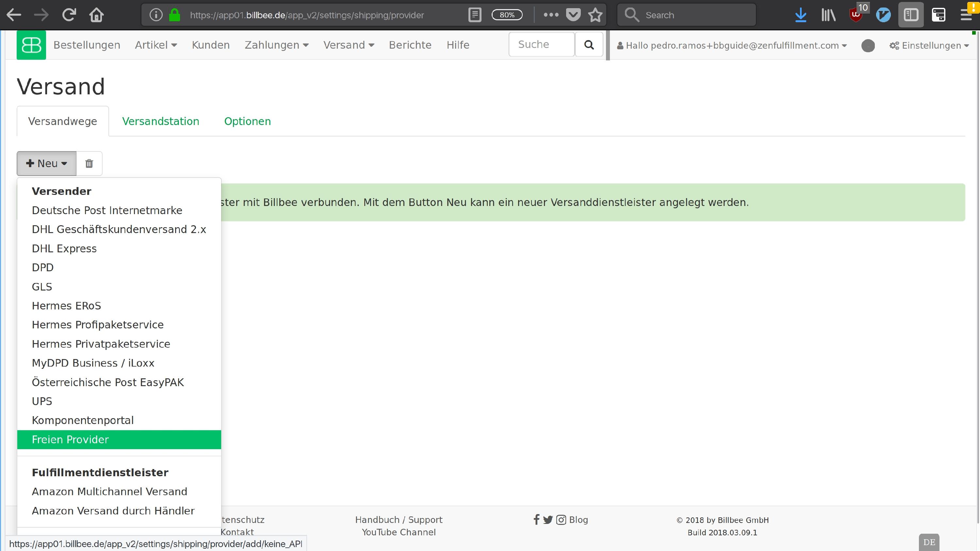
Task: Click the search magnifier beside the Suche field
Action: pos(589,44)
